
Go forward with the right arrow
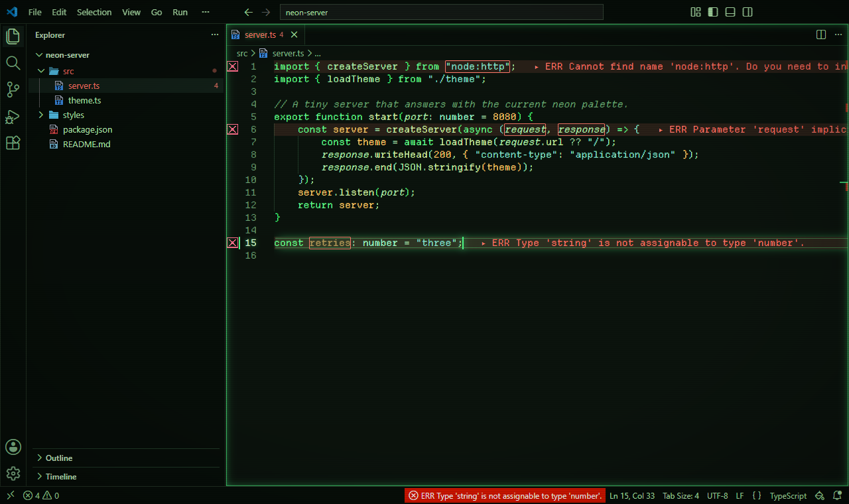click(x=266, y=12)
